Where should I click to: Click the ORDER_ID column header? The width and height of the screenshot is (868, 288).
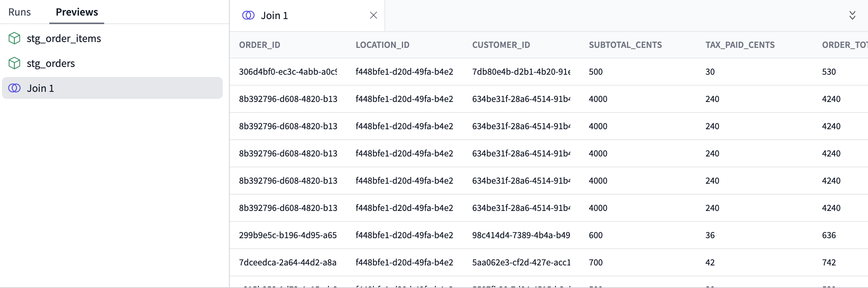point(260,45)
